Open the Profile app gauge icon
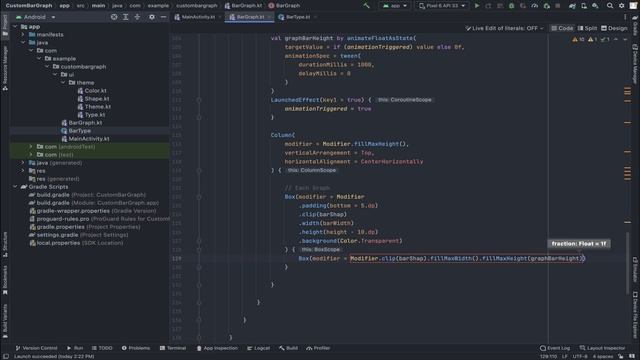Image resolution: width=640 pixels, height=360 pixels. point(535,6)
